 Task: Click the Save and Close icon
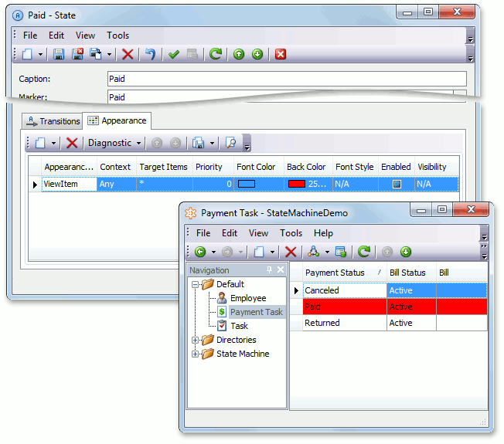(x=77, y=54)
